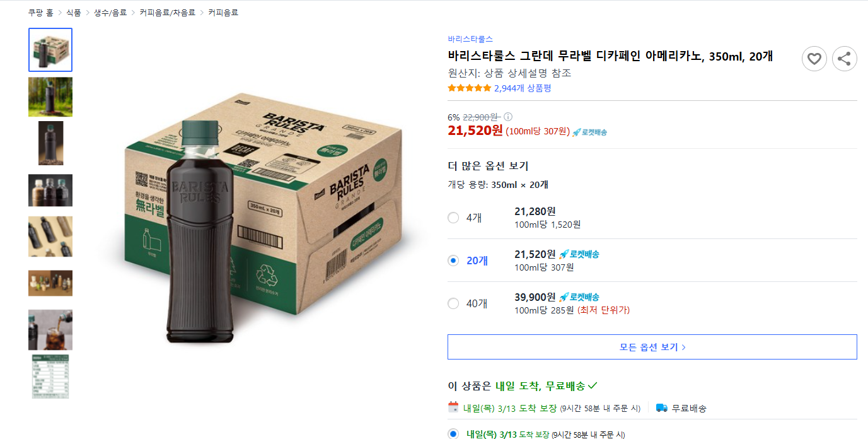Select the 20개 quantity option
868x439 pixels.
453,260
